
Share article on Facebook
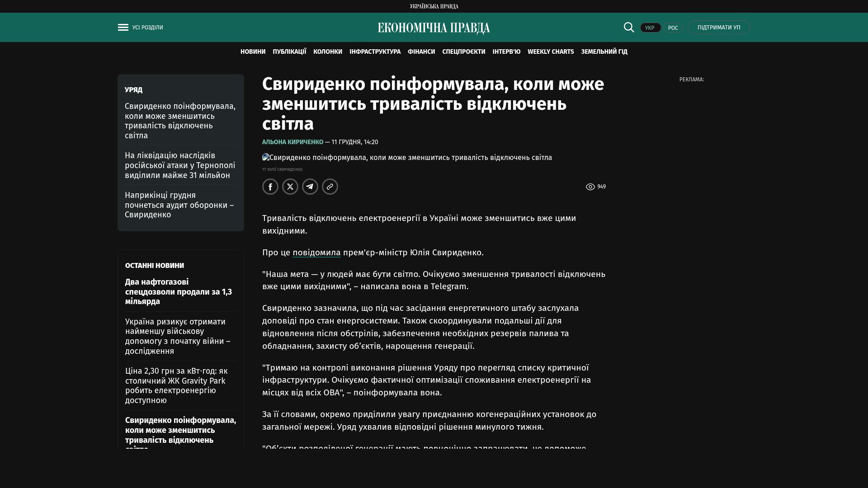(270, 187)
